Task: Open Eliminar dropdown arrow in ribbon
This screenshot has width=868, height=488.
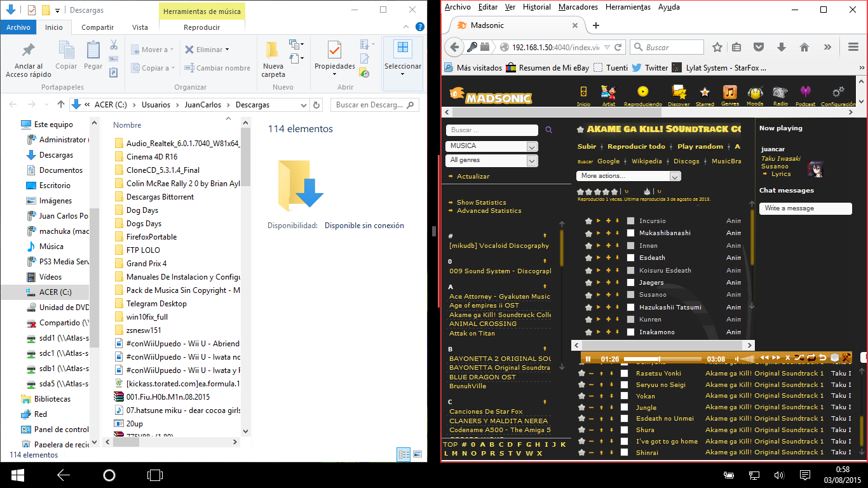Action: point(227,50)
